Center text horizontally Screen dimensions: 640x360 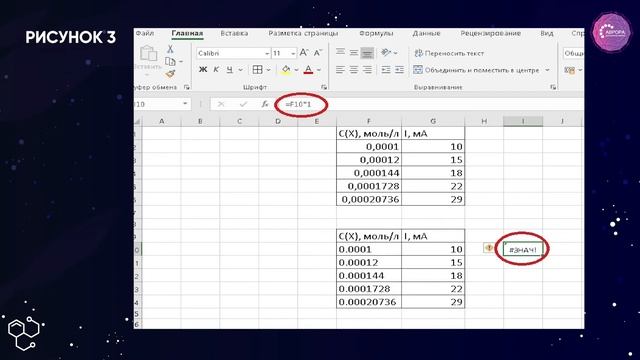coord(353,70)
